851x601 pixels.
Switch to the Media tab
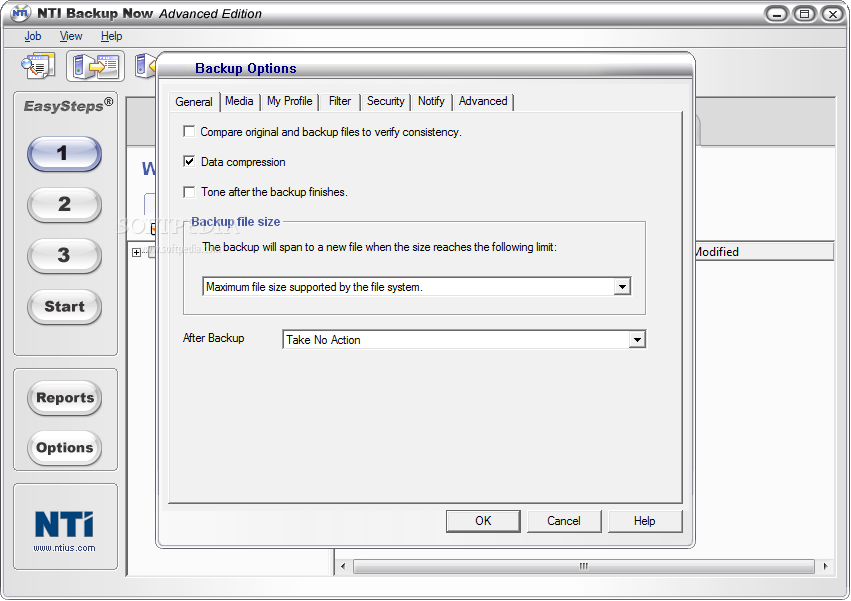pyautogui.click(x=239, y=101)
